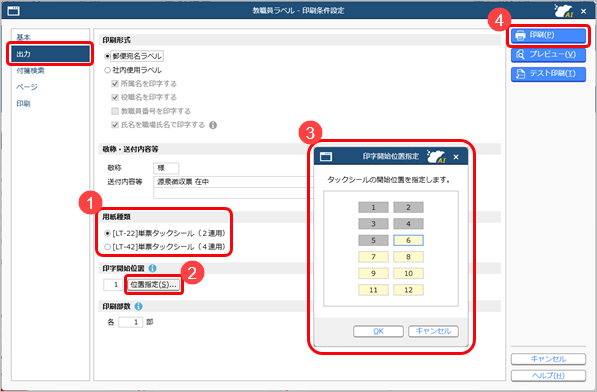
Task: Select label position 3
Action: pyautogui.click(x=373, y=224)
